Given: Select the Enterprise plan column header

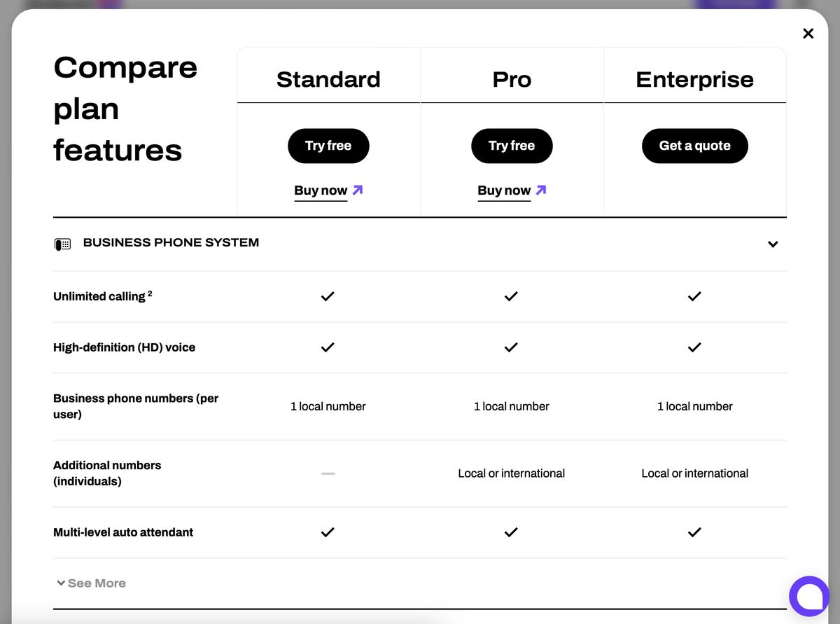Looking at the screenshot, I should pyautogui.click(x=694, y=80).
